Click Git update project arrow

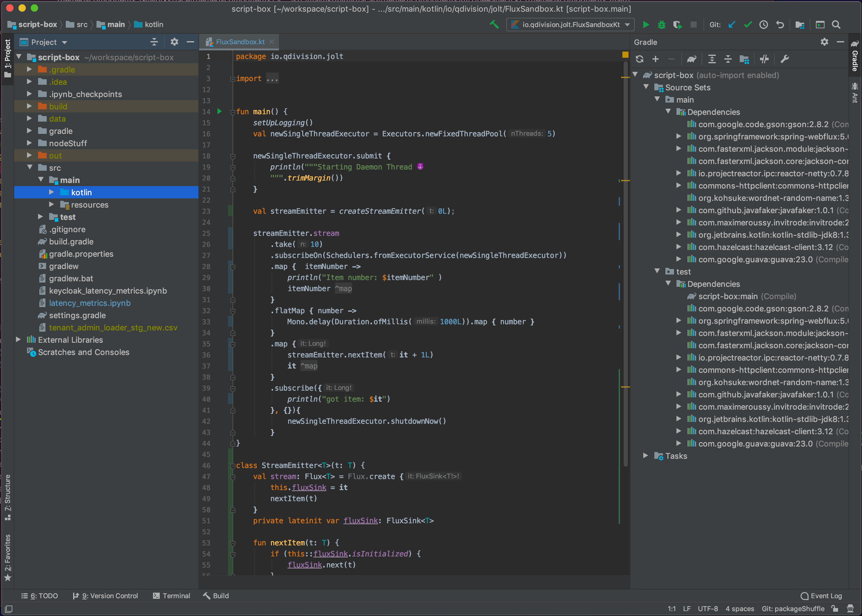pos(731,25)
